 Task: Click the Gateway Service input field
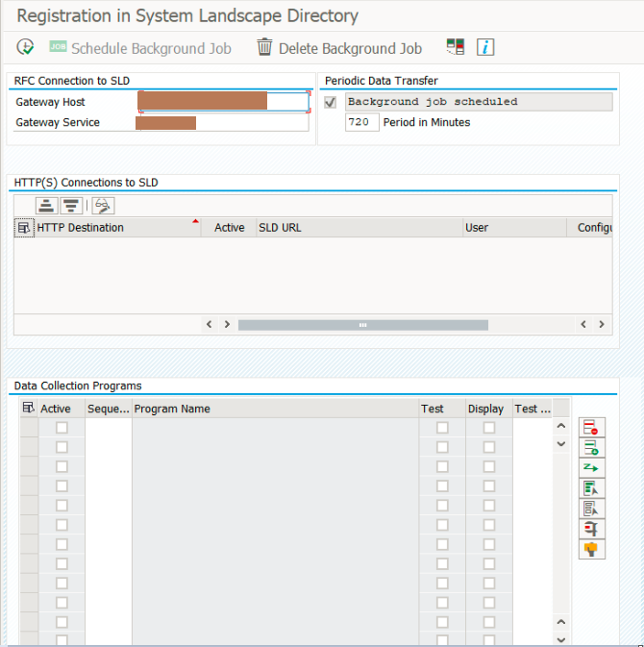click(224, 122)
